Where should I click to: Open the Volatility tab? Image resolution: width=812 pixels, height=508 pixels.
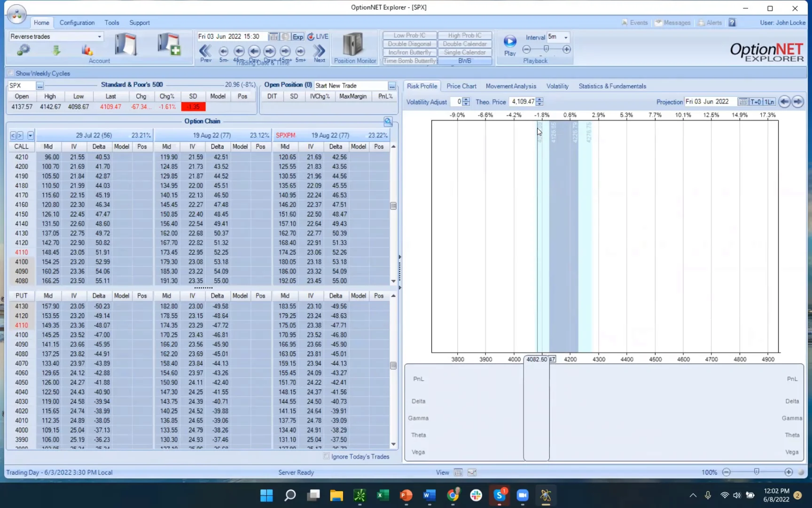557,86
